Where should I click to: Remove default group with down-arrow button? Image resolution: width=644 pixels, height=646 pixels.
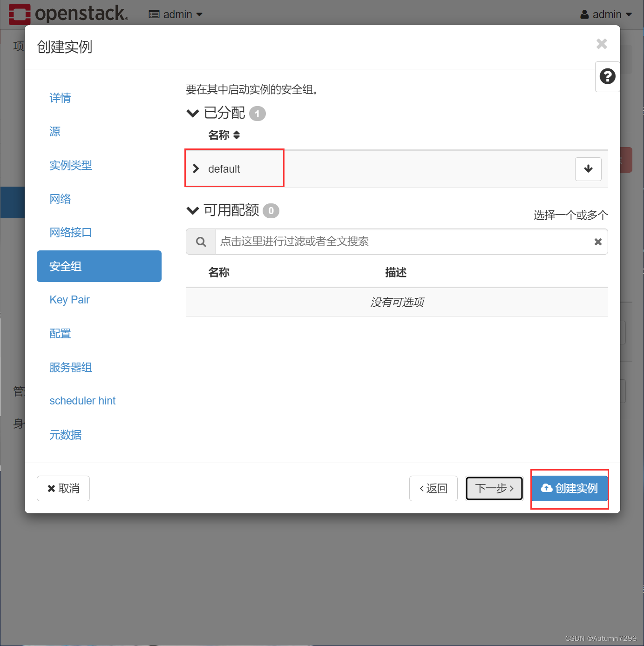(588, 169)
